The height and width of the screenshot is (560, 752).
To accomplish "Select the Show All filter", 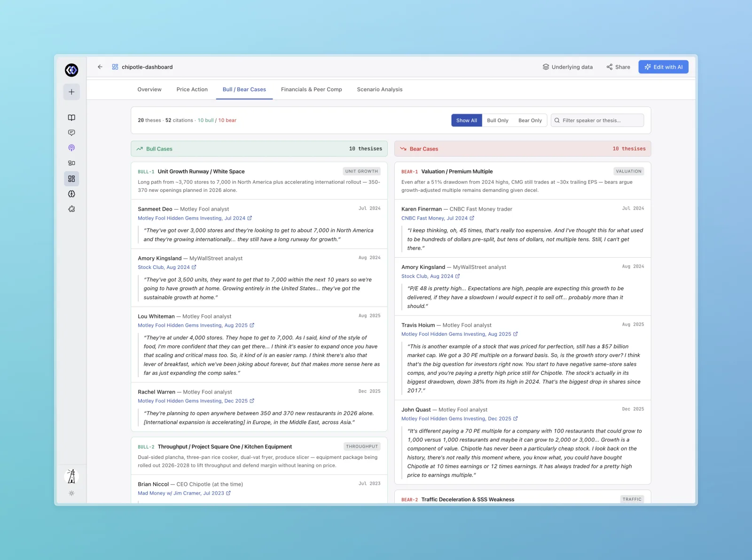I will click(467, 120).
